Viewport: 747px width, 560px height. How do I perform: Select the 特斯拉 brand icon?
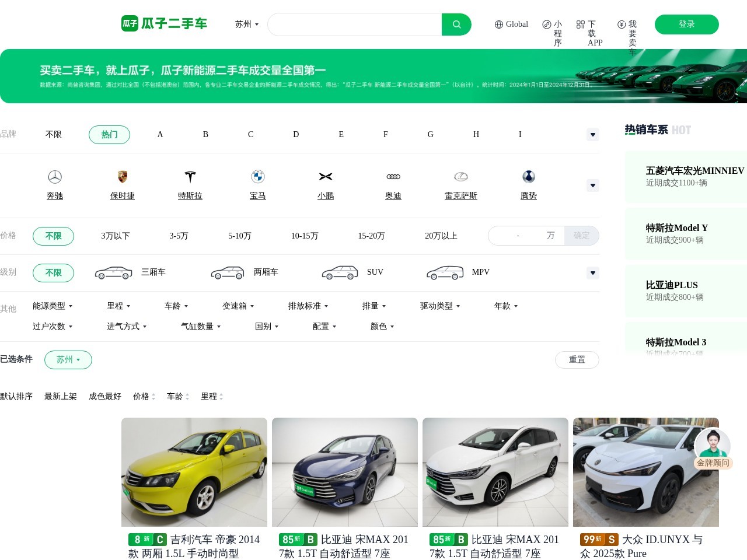point(190,177)
